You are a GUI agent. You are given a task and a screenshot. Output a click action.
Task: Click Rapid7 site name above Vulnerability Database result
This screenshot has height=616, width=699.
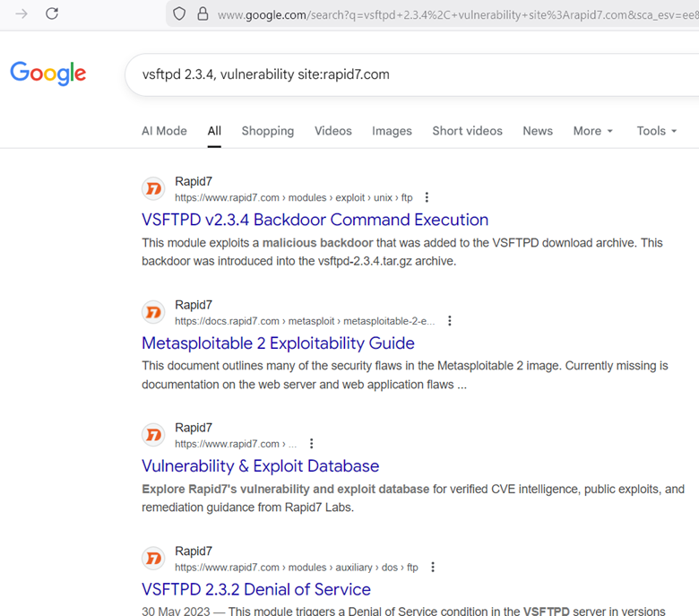[x=194, y=428]
